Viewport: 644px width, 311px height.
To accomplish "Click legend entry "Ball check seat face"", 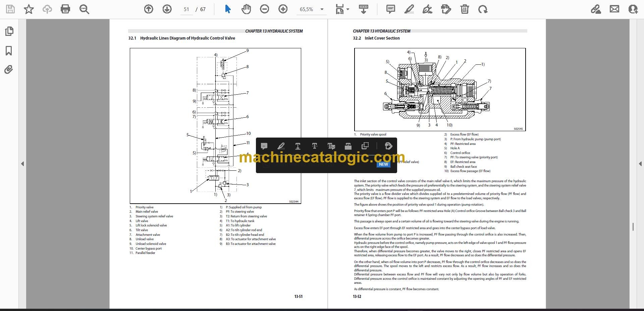I will [x=464, y=167].
